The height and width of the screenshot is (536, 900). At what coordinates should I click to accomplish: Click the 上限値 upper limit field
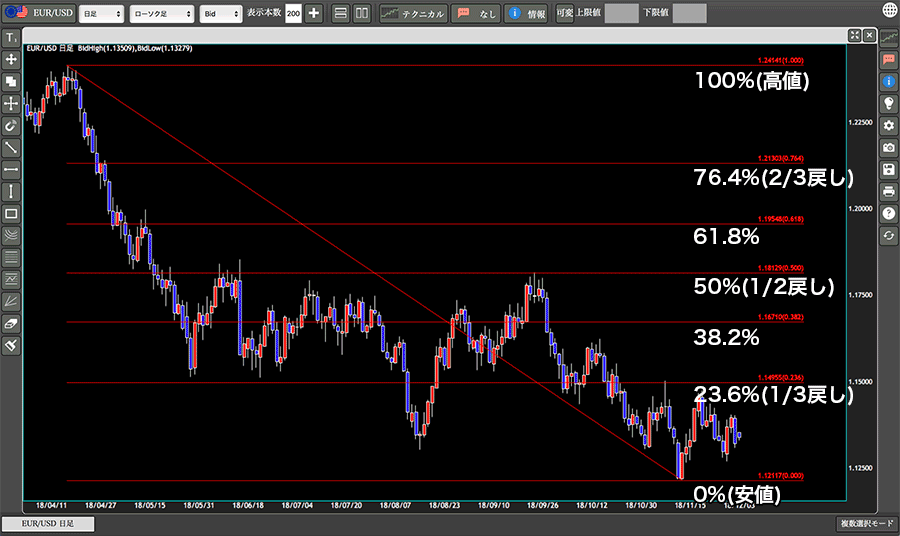(x=620, y=14)
